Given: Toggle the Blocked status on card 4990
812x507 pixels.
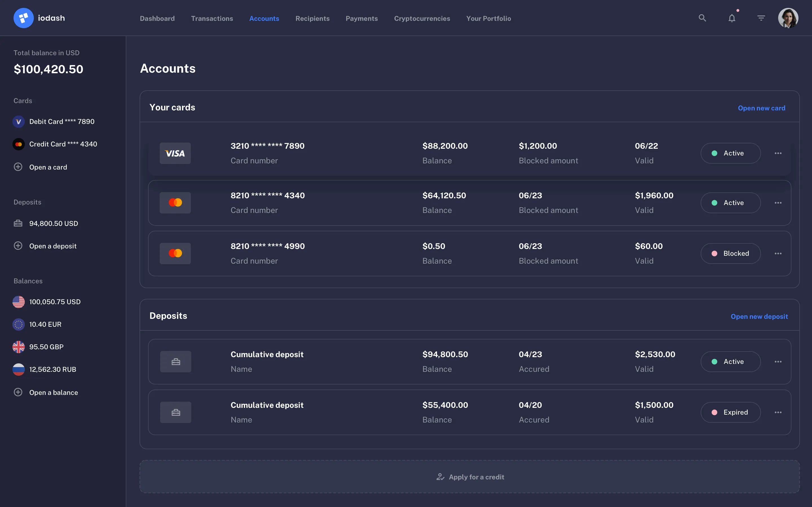Looking at the screenshot, I should tap(731, 253).
